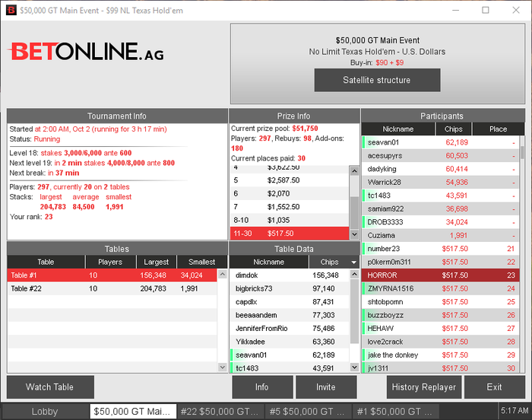Select capdlx in Table Data

pos(290,302)
